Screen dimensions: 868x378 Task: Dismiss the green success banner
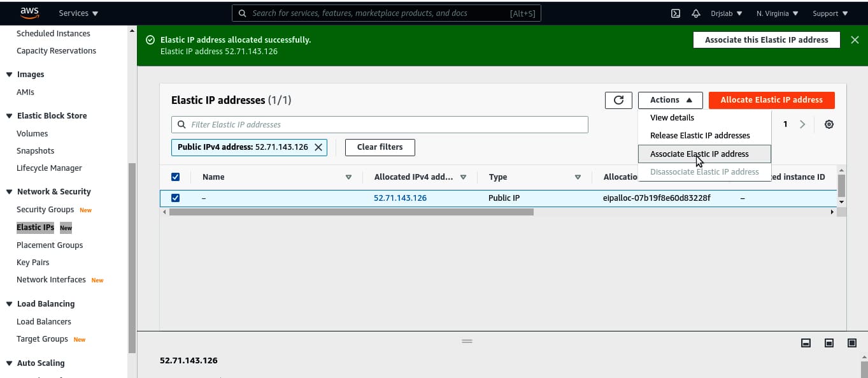[x=855, y=40]
